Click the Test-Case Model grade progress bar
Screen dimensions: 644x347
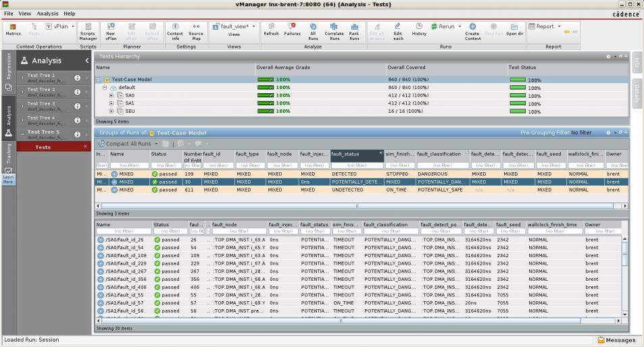coord(266,80)
